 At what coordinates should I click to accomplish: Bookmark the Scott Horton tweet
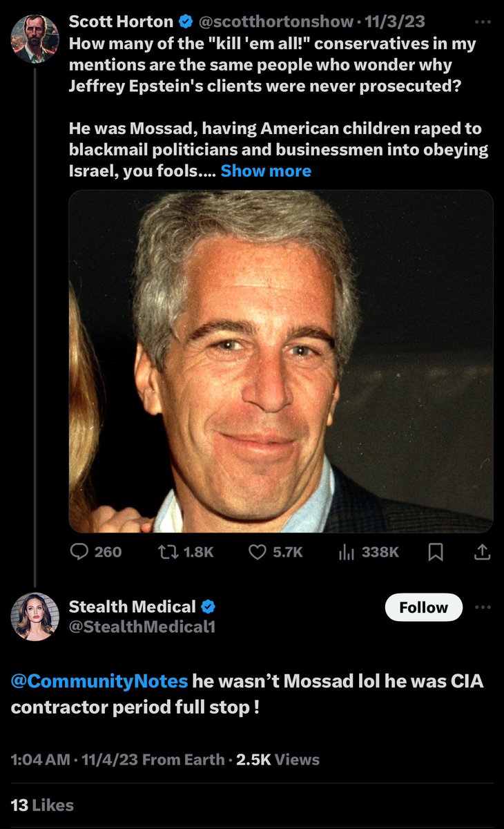pyautogui.click(x=436, y=551)
